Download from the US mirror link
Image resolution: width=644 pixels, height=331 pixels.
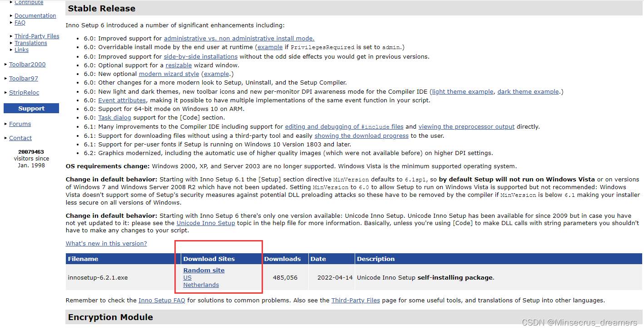click(x=188, y=277)
